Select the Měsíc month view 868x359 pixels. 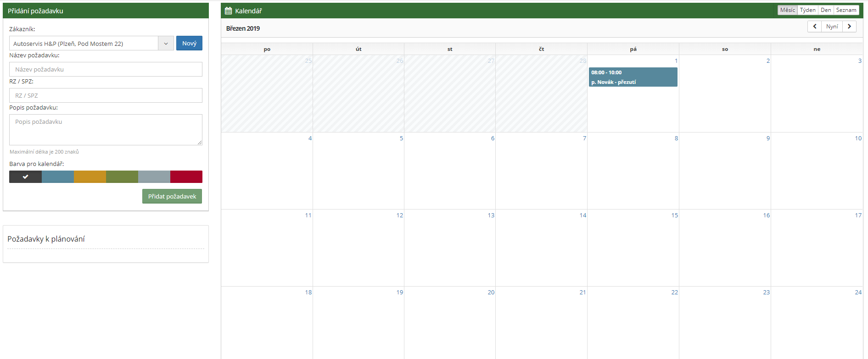787,10
